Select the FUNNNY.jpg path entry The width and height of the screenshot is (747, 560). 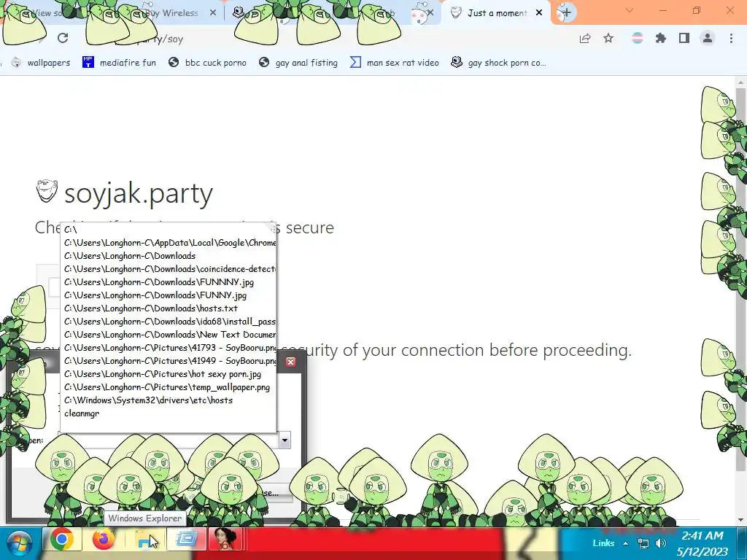[169, 282]
